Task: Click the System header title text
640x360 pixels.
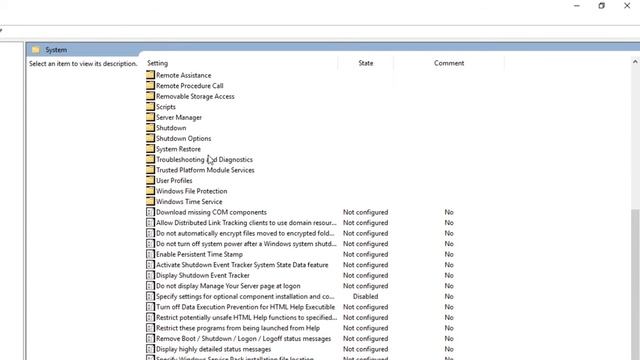Action: pos(56,50)
